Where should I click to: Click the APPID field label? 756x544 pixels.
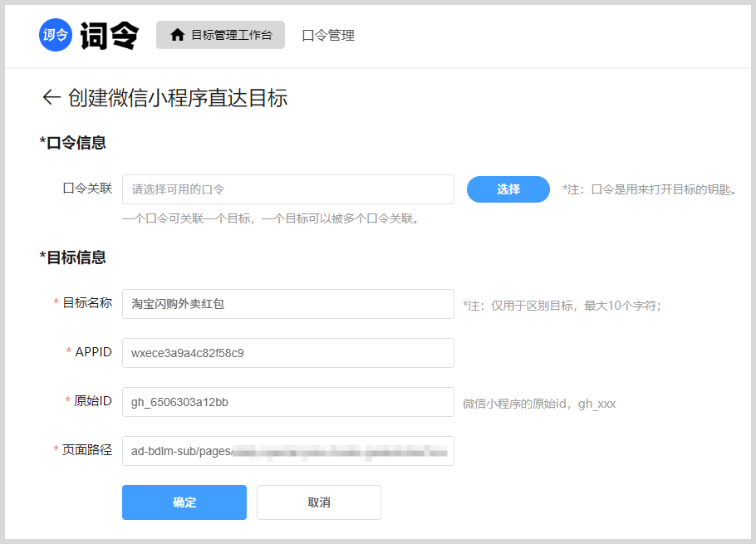pyautogui.click(x=94, y=352)
